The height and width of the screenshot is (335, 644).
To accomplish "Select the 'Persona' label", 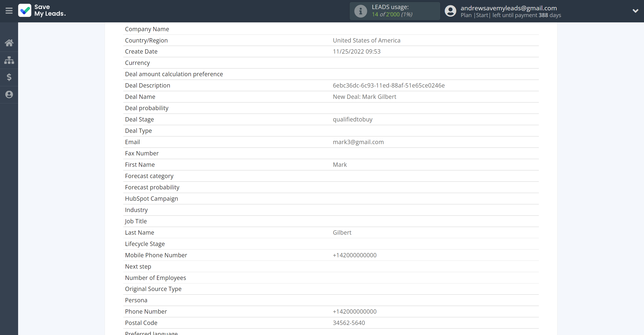I will [136, 300].
